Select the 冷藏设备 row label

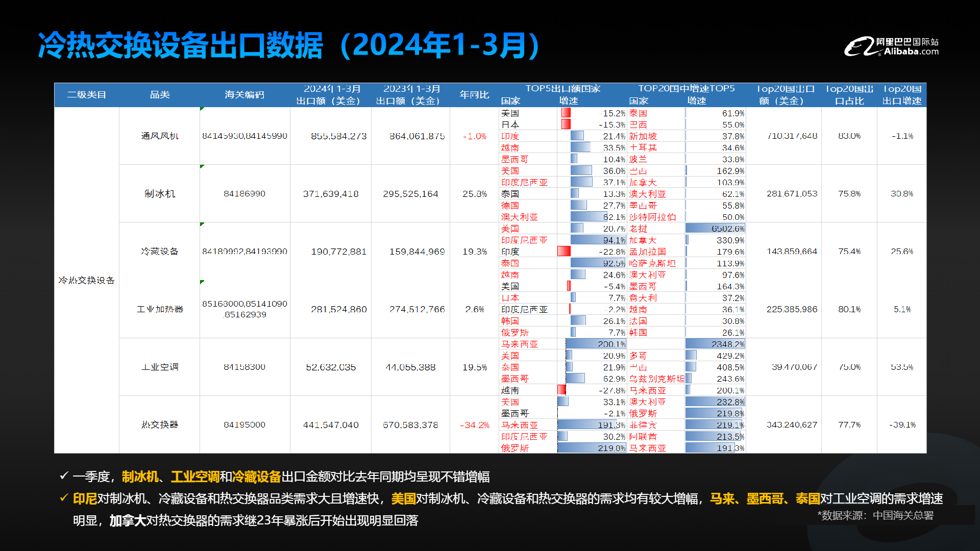(x=160, y=252)
